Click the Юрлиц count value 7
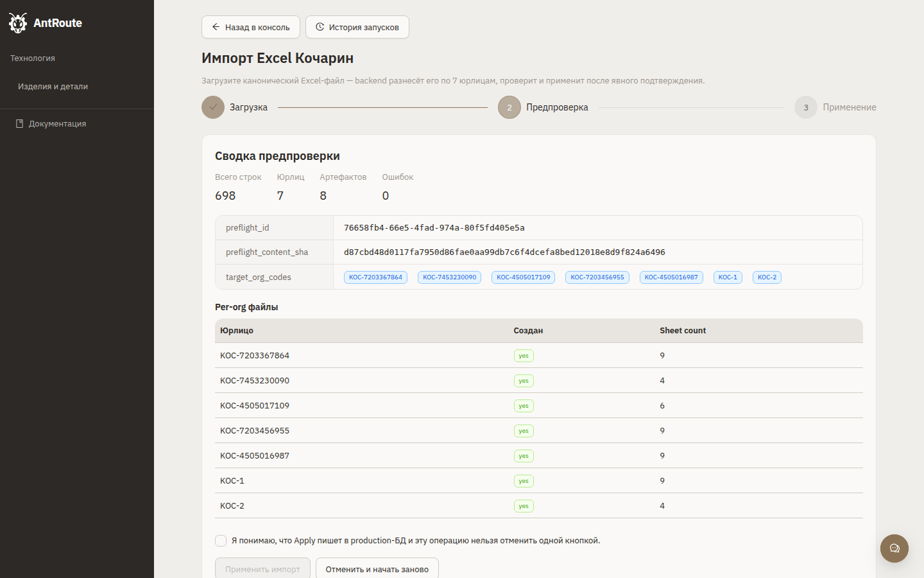Viewport: 924px width, 578px height. 280,196
